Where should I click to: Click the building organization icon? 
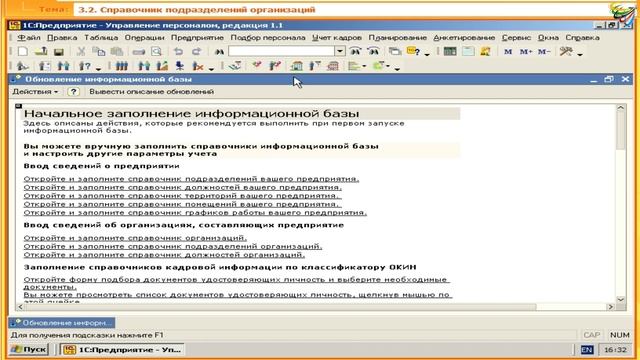[296, 66]
